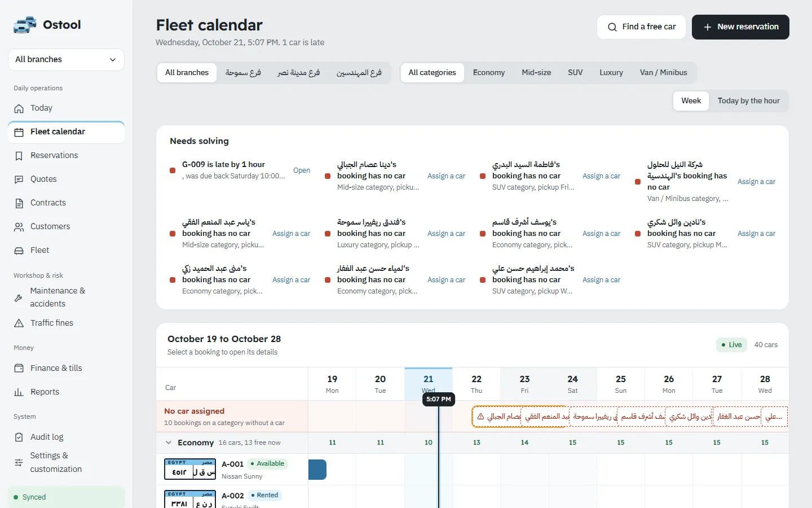Click the plus icon in New reservation
This screenshot has width=812, height=508.
coord(708,27)
